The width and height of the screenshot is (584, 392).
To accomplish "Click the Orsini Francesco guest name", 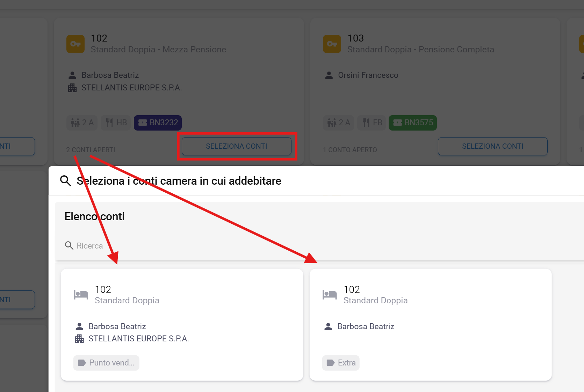I will pyautogui.click(x=368, y=75).
